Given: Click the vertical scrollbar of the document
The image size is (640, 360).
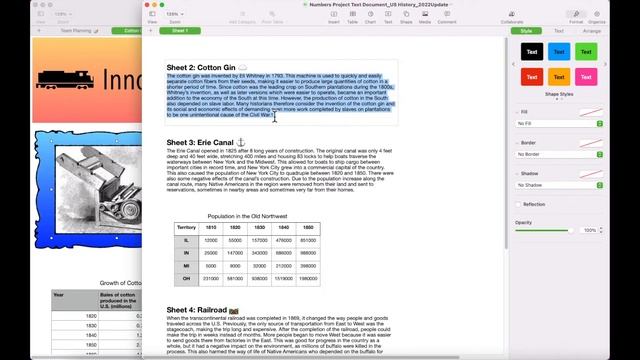Looking at the screenshot, I should pos(506,143).
